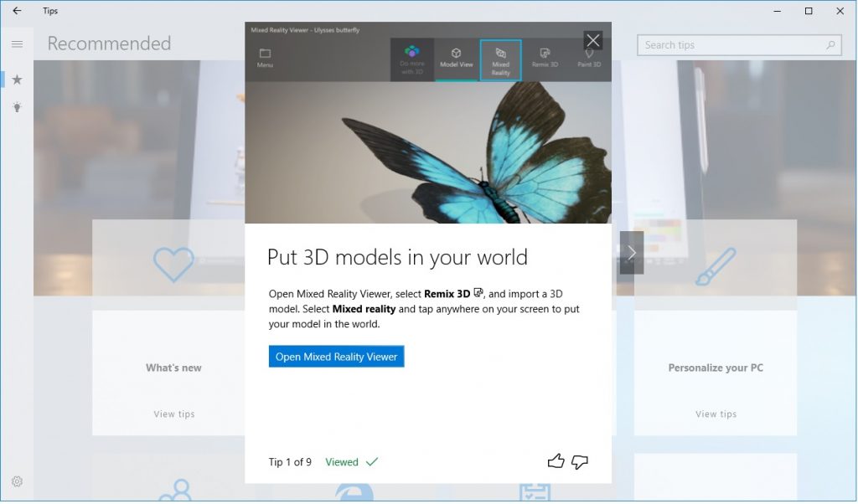Minimize the Tips window
This screenshot has width=858, height=504.
pos(777,11)
